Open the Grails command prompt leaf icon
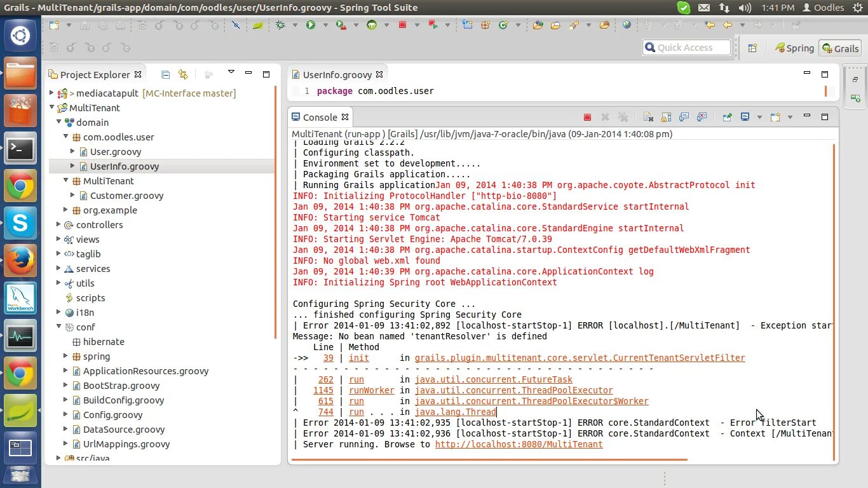 (x=258, y=25)
